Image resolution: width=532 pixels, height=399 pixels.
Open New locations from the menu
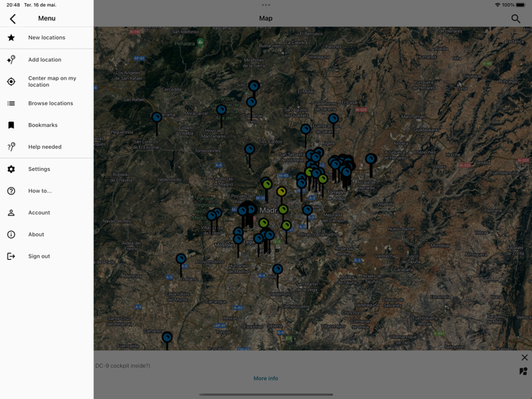point(46,38)
